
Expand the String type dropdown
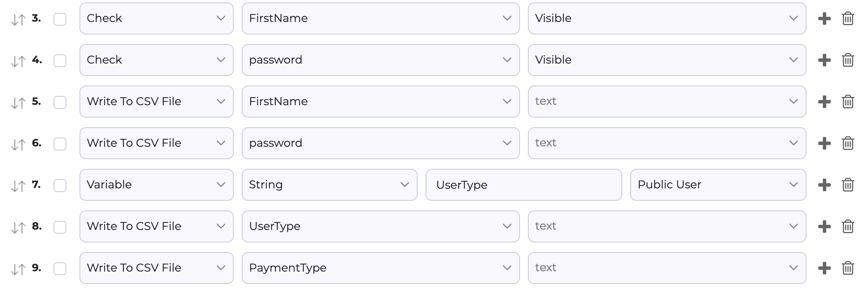[329, 185]
